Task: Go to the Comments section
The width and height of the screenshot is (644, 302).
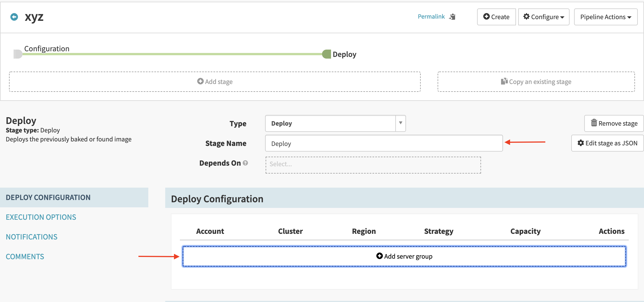Action: [x=25, y=257]
